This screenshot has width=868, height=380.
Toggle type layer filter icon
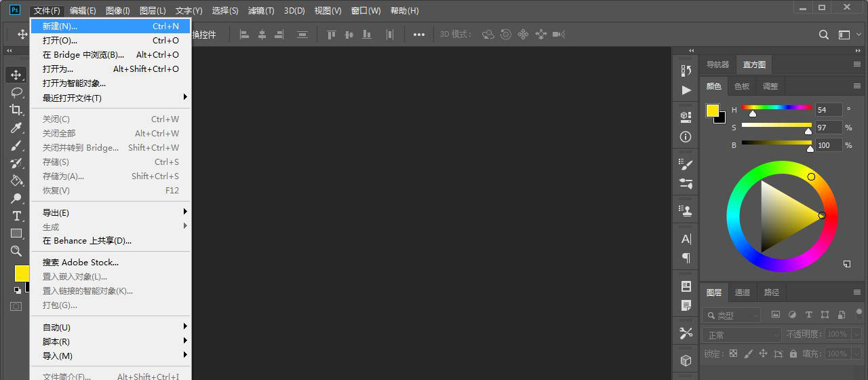coord(808,315)
